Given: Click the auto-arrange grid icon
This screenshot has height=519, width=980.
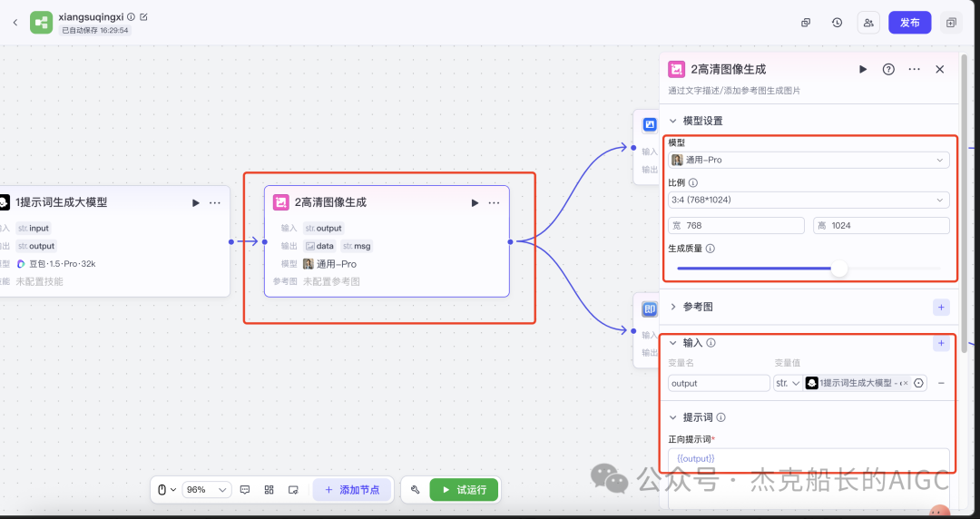Looking at the screenshot, I should (269, 490).
